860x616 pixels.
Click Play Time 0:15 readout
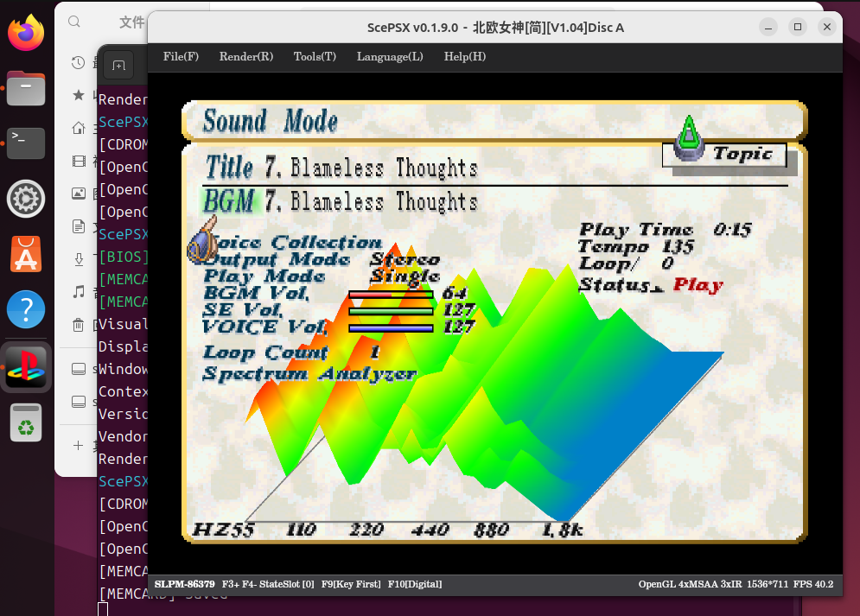(x=666, y=230)
